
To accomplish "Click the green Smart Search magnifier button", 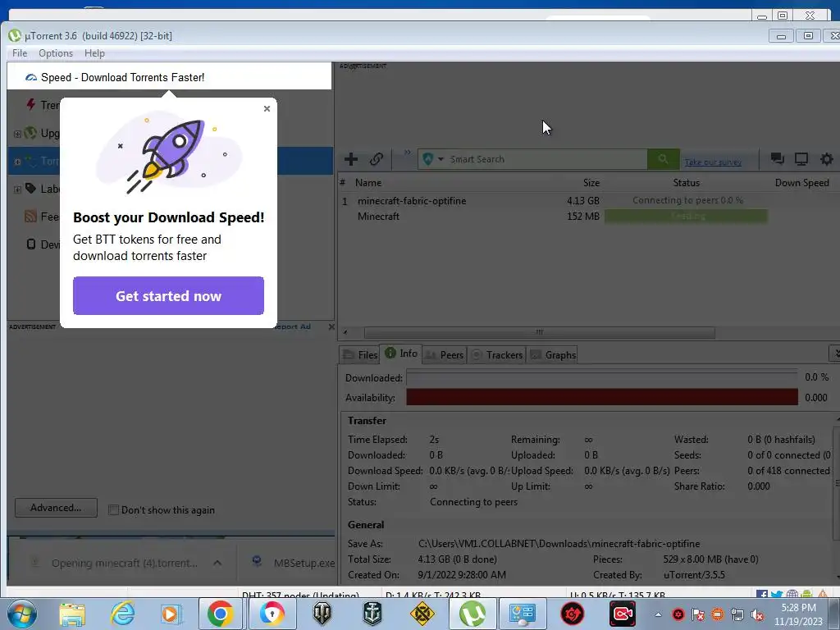I will tap(663, 159).
